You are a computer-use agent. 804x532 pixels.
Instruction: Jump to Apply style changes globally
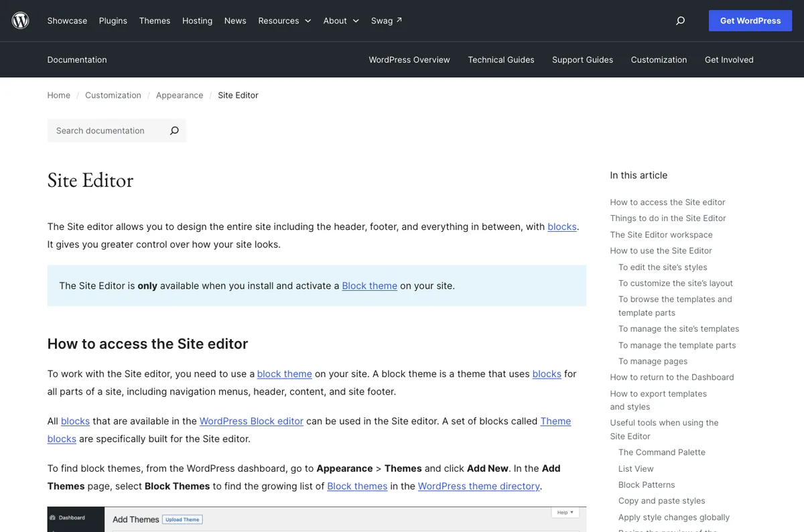(x=674, y=517)
